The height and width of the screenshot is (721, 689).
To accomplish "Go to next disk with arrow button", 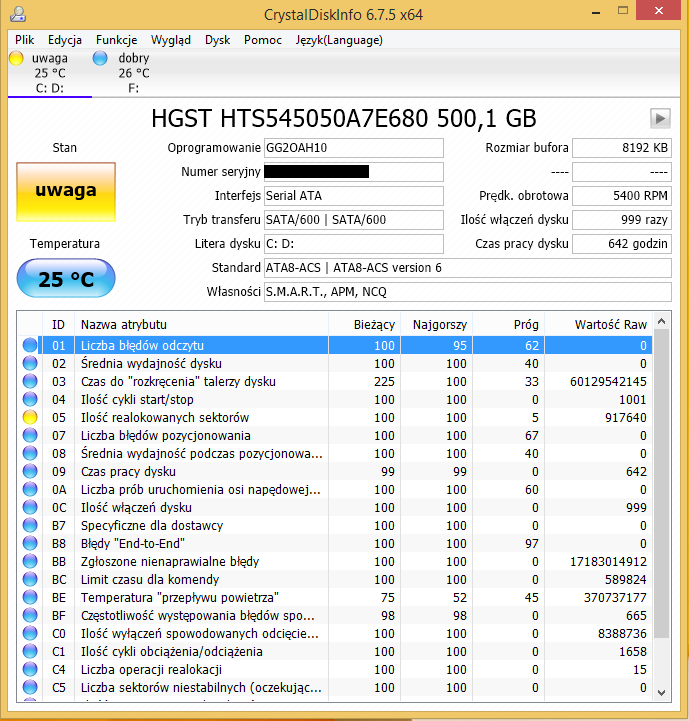I will tap(660, 118).
